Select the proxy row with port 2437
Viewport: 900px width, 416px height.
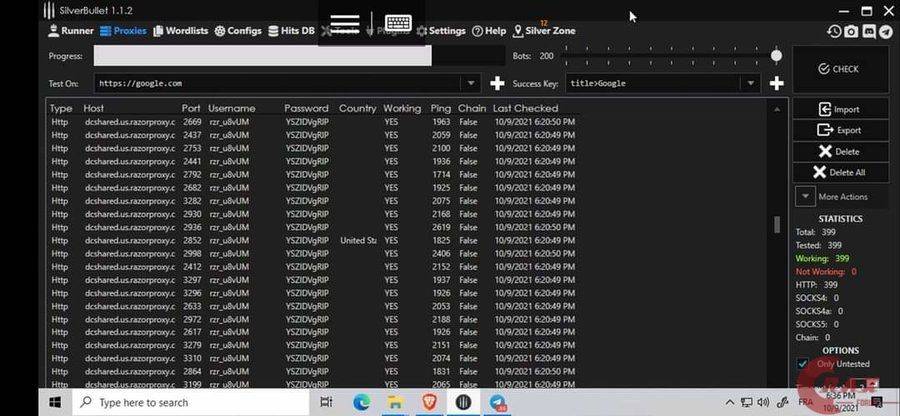tap(313, 135)
